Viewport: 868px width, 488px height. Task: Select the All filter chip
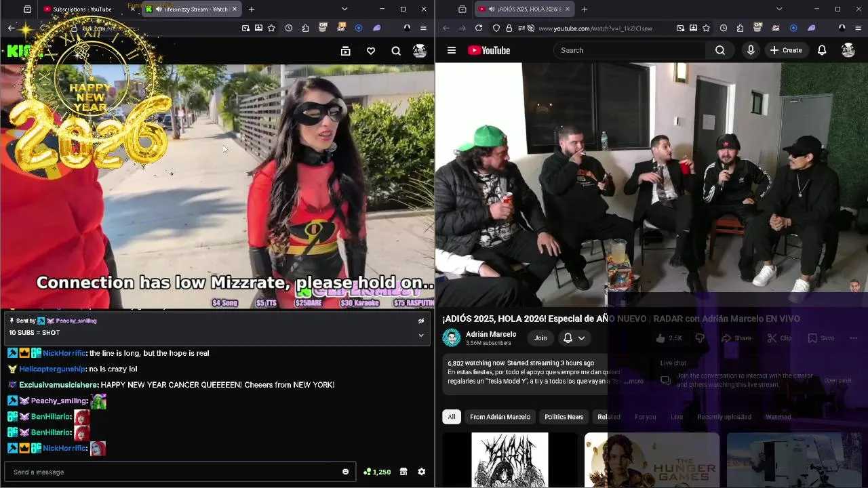click(452, 417)
